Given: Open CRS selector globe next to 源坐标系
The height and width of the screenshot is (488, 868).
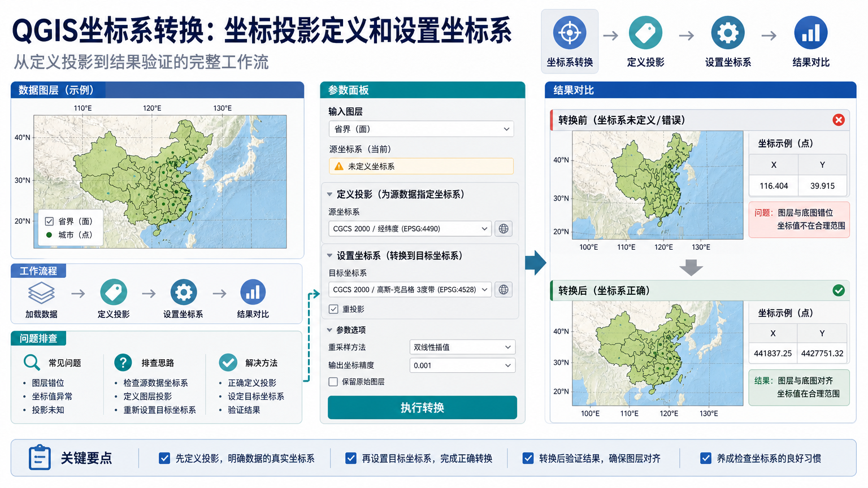Looking at the screenshot, I should tap(504, 229).
